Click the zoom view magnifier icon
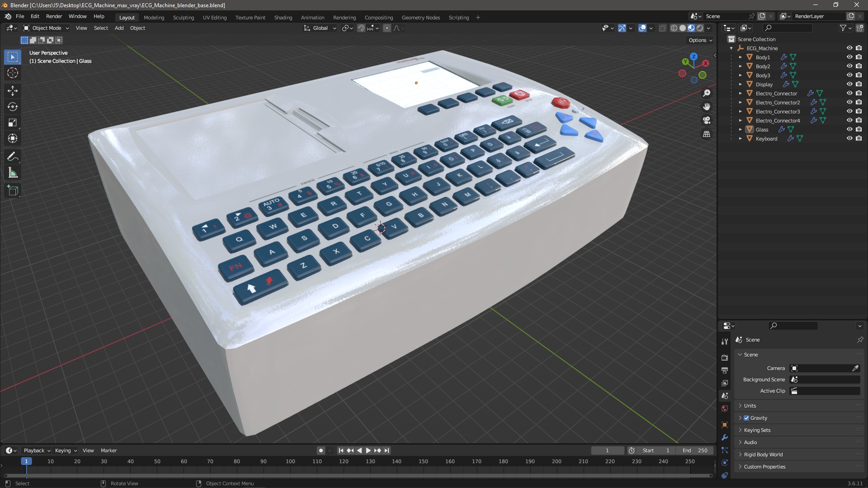 pos(707,93)
